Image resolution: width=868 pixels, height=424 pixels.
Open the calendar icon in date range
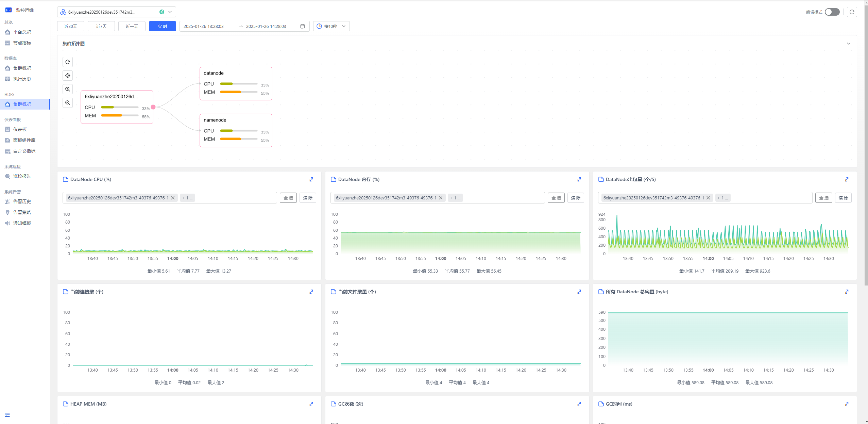pos(302,26)
